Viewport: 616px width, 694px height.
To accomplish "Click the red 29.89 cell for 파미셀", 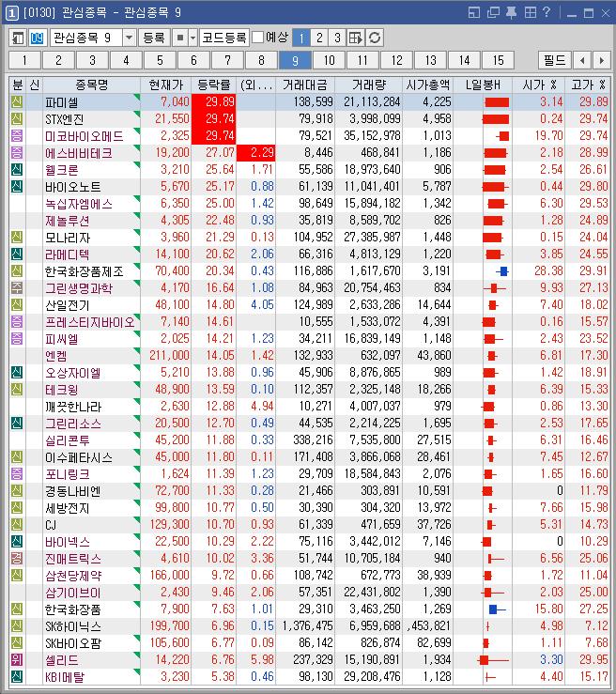I will (x=214, y=102).
